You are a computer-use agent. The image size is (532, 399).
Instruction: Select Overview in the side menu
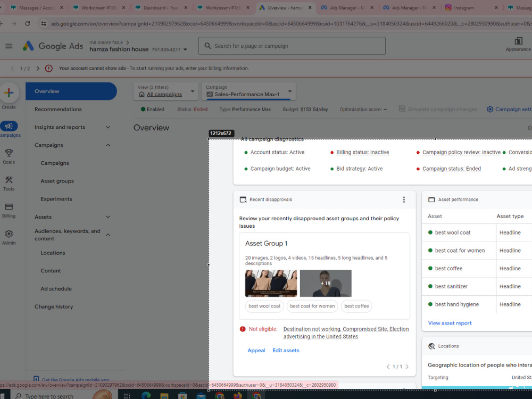pos(71,92)
